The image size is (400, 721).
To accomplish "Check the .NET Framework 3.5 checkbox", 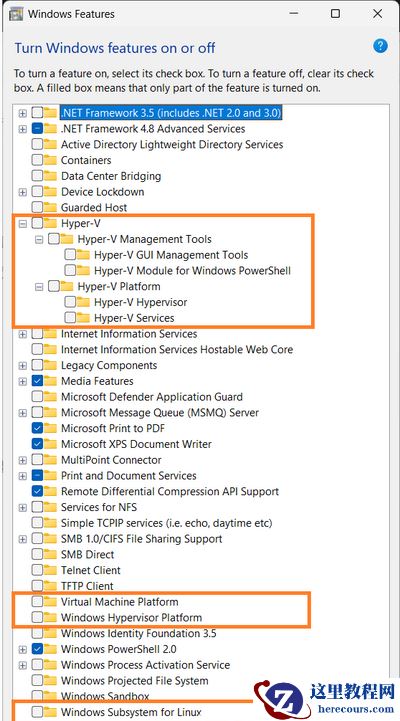I will 37,113.
